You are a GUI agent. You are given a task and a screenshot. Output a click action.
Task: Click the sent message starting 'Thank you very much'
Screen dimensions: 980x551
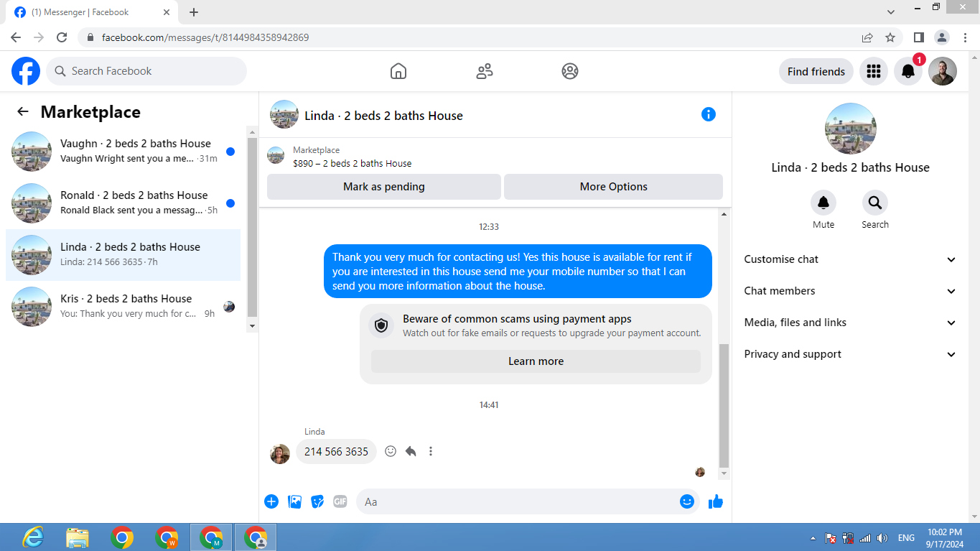tap(518, 272)
